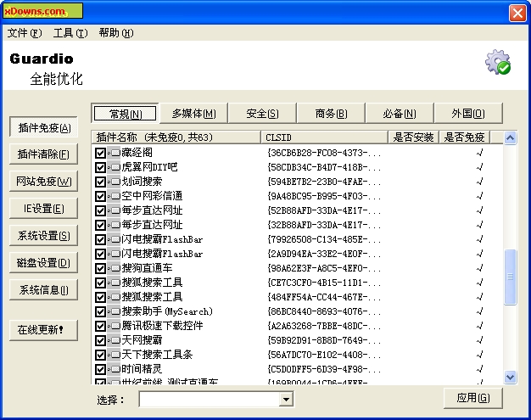Uncheck 搜索助手 (MySearch) checkbox

100,311
